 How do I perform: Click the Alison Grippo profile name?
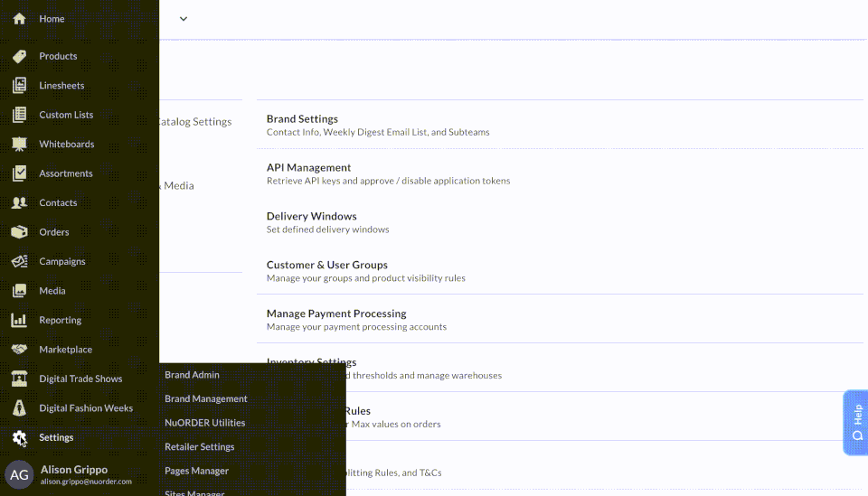click(x=74, y=469)
